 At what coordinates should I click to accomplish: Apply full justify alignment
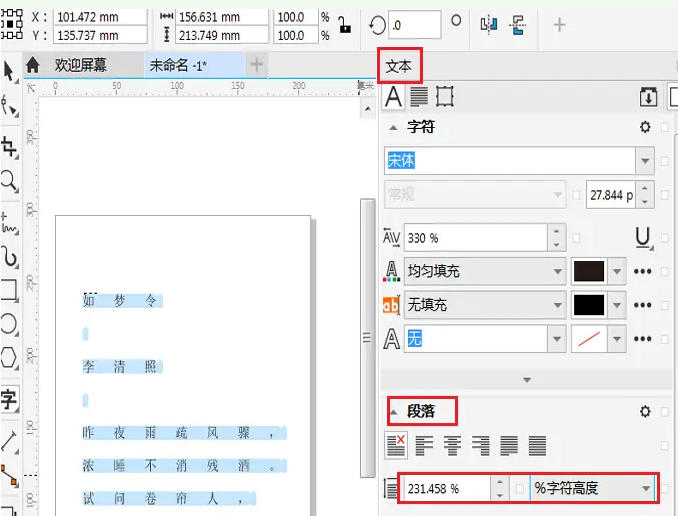tap(509, 446)
